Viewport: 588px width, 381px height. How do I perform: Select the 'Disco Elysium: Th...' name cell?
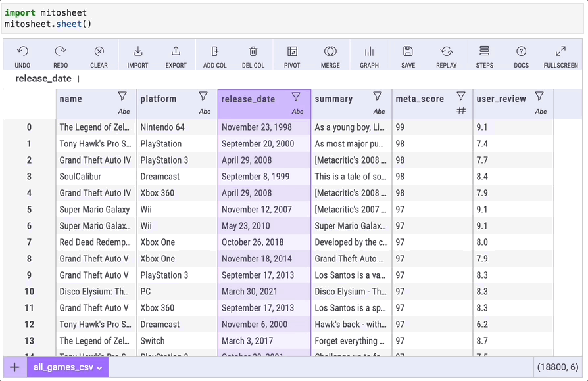95,292
